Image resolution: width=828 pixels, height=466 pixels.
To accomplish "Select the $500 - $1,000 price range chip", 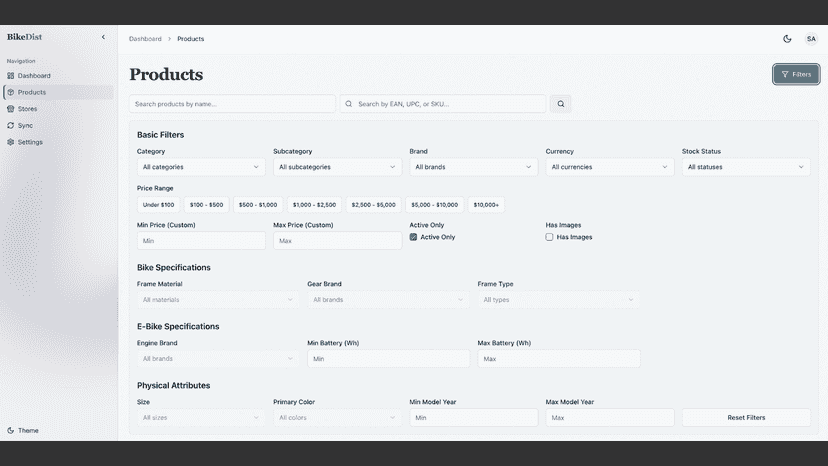I will tap(258, 205).
